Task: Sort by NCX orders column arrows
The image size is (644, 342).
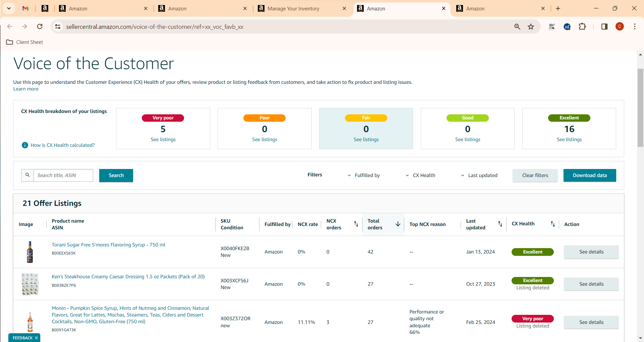Action: 356,224
